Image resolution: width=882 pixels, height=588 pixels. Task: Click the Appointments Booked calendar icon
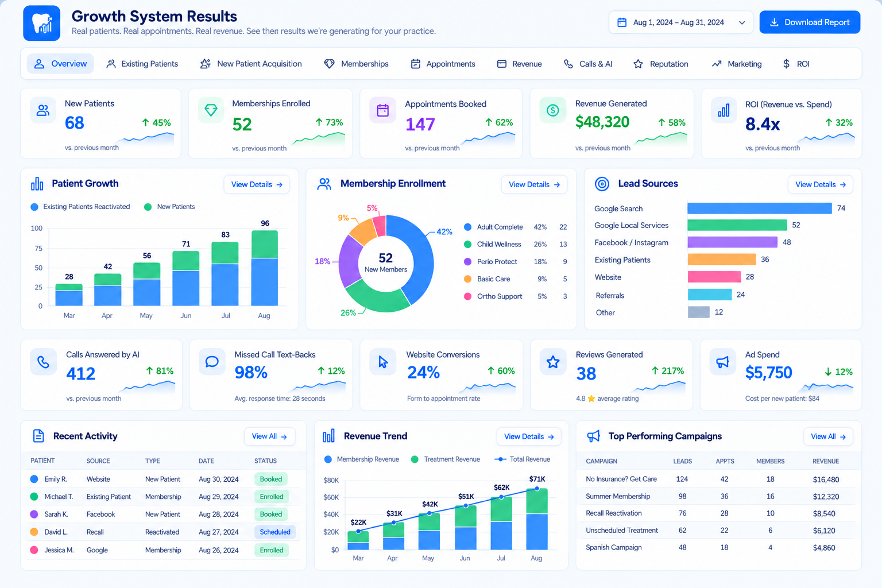pos(382,110)
